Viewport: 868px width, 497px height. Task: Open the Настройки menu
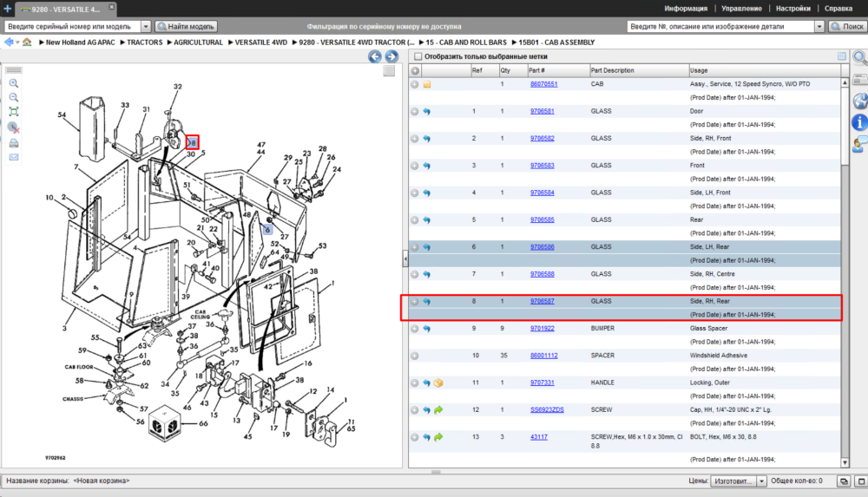(x=792, y=9)
